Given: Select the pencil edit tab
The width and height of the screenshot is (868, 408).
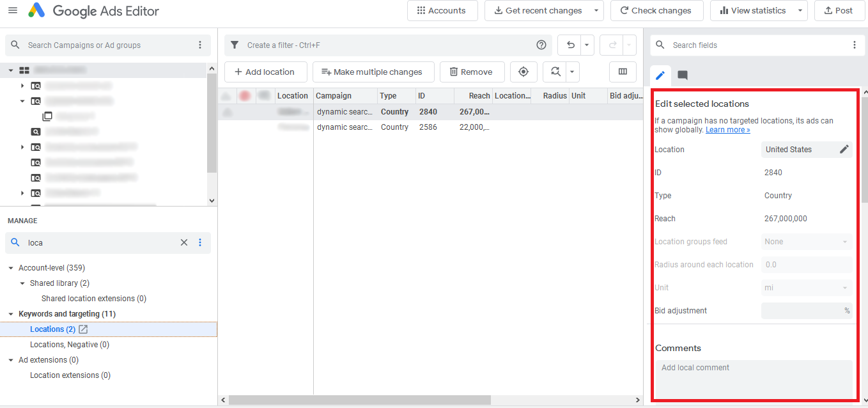Looking at the screenshot, I should (660, 75).
